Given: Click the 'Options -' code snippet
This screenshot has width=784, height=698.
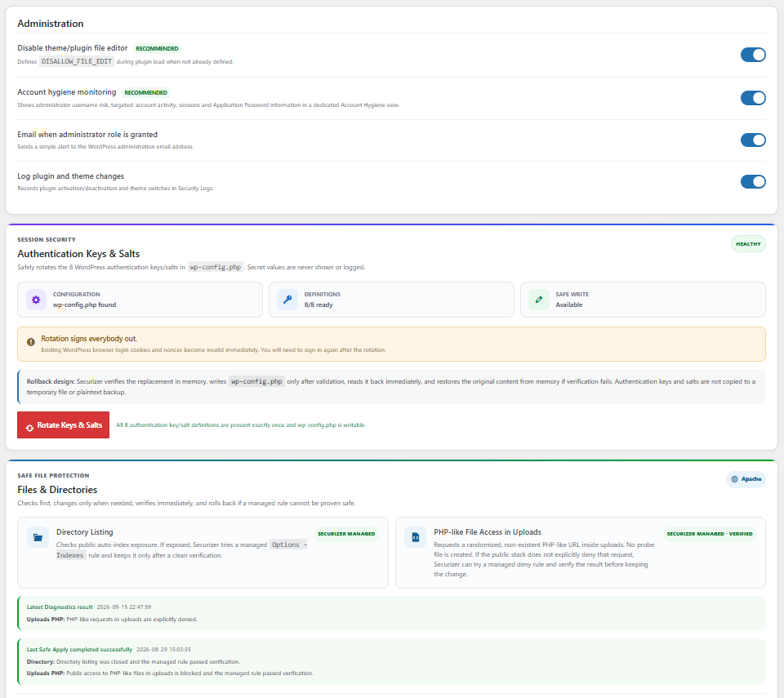Looking at the screenshot, I should pos(289,545).
